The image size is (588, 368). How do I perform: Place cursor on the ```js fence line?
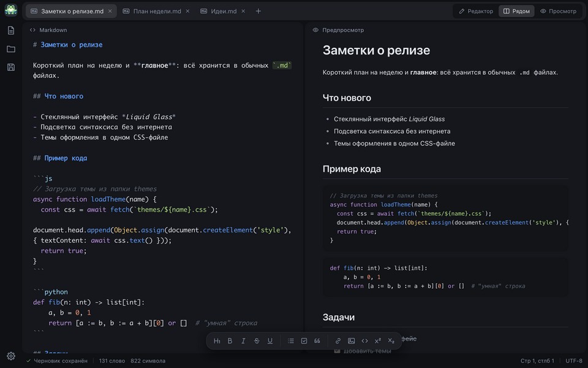(x=43, y=178)
